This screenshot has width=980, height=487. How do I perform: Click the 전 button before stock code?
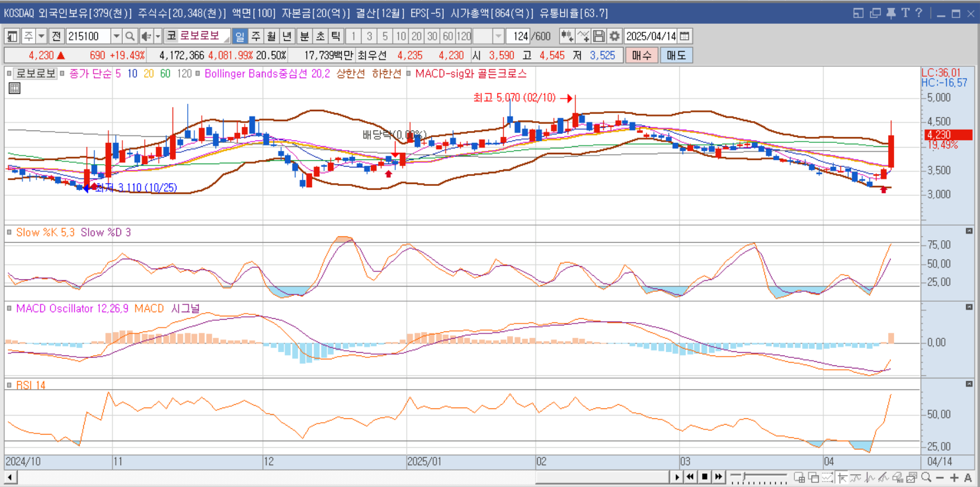click(x=56, y=36)
